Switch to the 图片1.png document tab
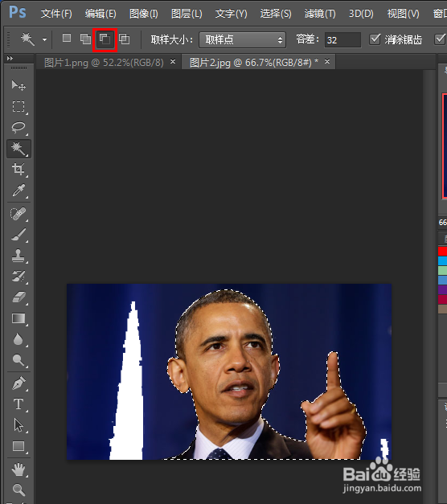The height and width of the screenshot is (504, 447). coord(104,63)
